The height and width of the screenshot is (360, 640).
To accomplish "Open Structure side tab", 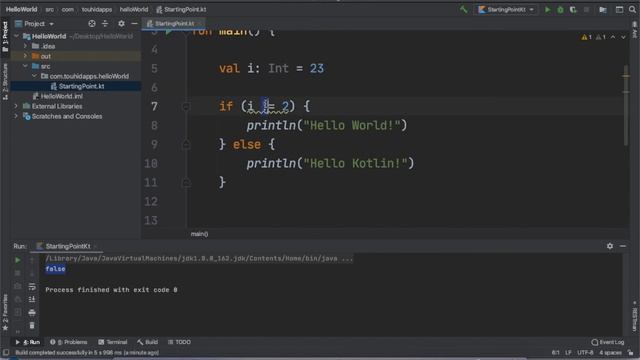I will coord(5,82).
